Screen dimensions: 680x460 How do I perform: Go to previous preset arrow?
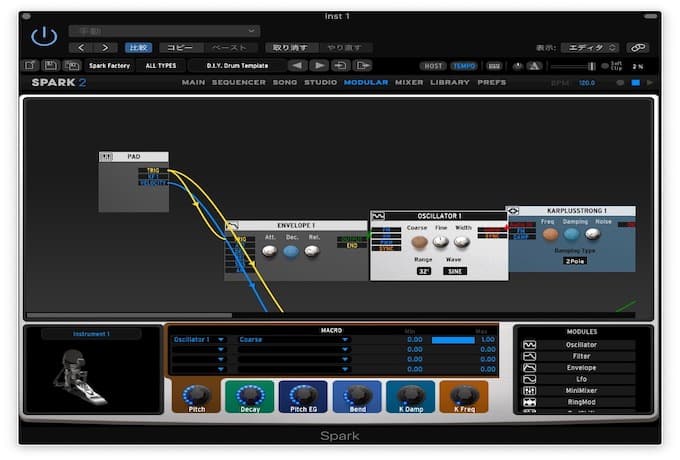(81, 48)
